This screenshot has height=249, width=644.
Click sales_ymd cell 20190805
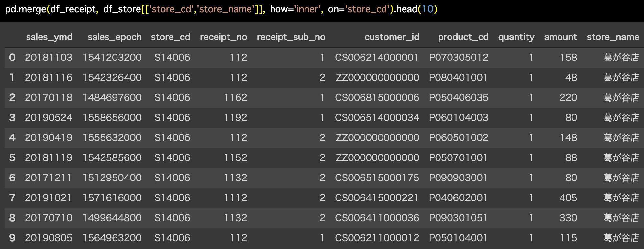tap(49, 238)
